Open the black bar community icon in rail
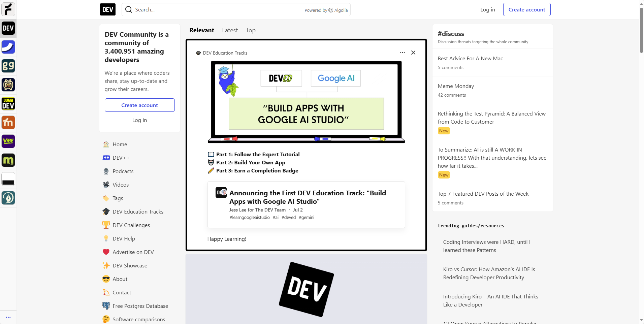 pyautogui.click(x=8, y=179)
